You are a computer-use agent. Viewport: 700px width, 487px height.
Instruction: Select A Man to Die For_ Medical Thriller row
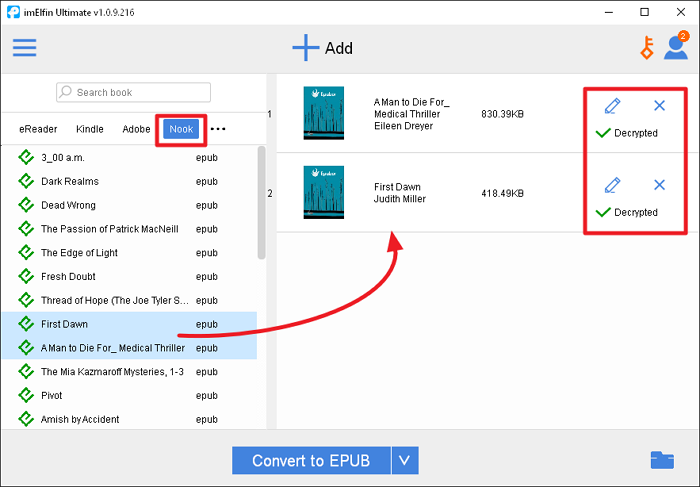pyautogui.click(x=129, y=348)
